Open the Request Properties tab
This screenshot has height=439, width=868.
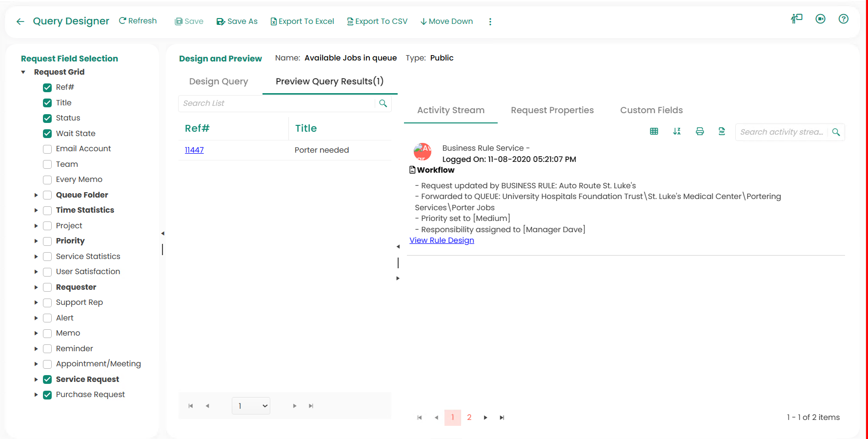[552, 110]
